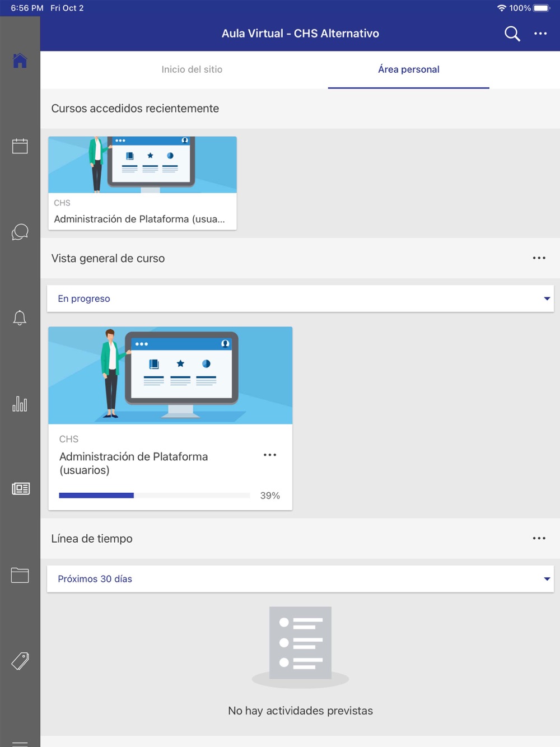Screen dimensions: 560x747
Task: Open Messages chat bubble icon
Action: pyautogui.click(x=20, y=232)
